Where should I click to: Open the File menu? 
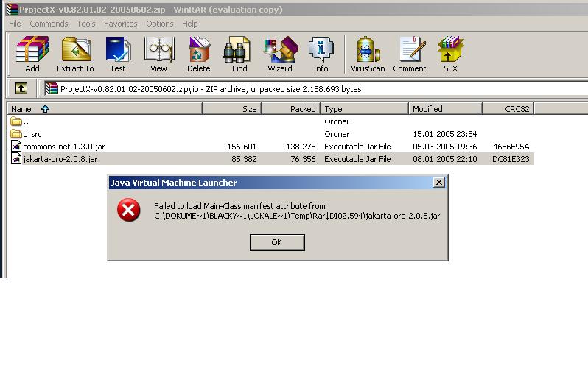(15, 24)
